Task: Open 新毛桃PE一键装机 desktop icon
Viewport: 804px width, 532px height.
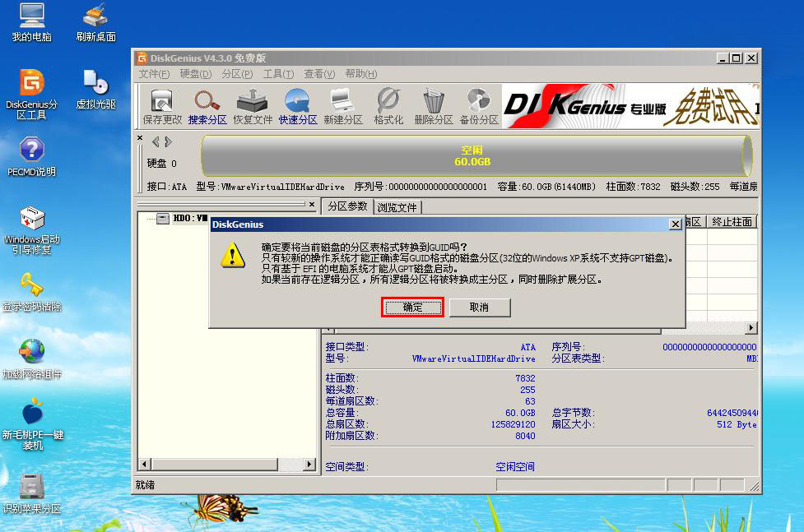Action: tap(32, 423)
